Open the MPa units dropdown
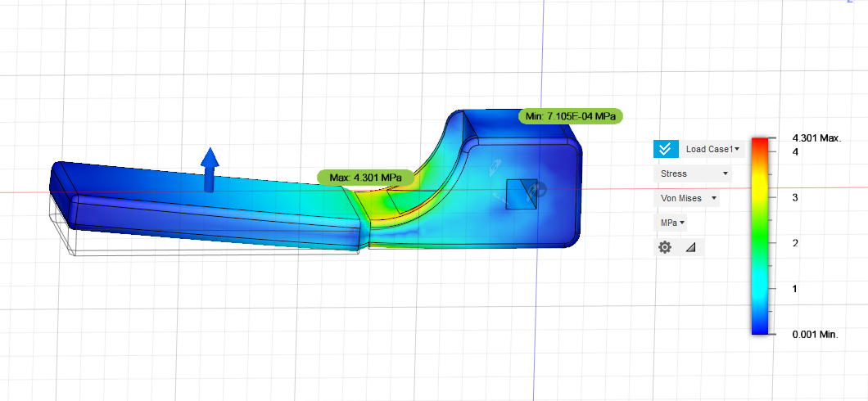868x401 pixels. (x=672, y=223)
